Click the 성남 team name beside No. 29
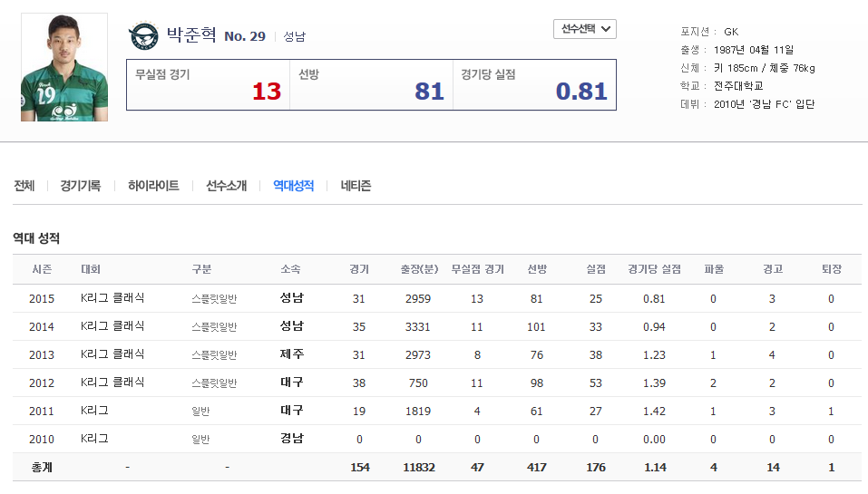Viewport: 868px width, 494px height. (x=295, y=36)
